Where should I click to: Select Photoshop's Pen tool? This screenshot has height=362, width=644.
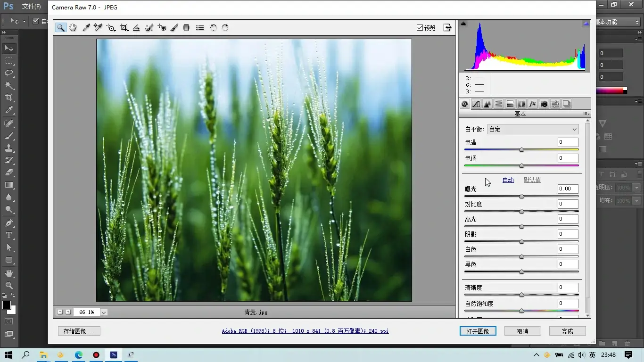[x=9, y=223]
